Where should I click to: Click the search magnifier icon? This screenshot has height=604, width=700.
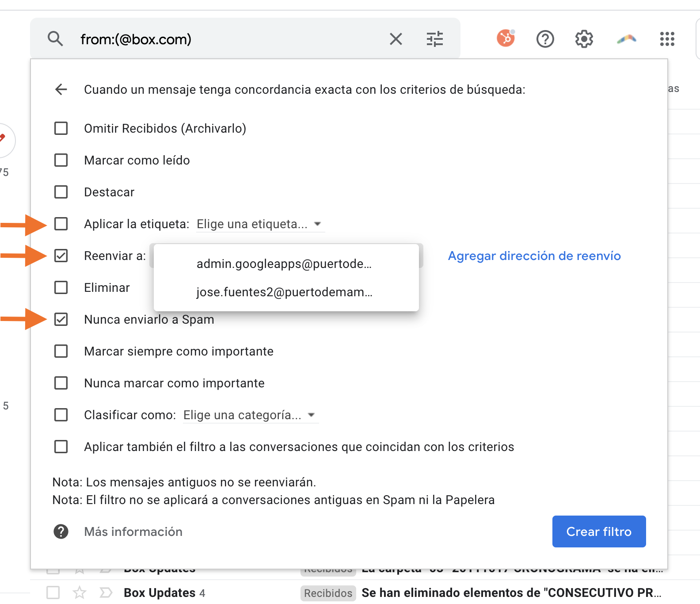(x=55, y=39)
